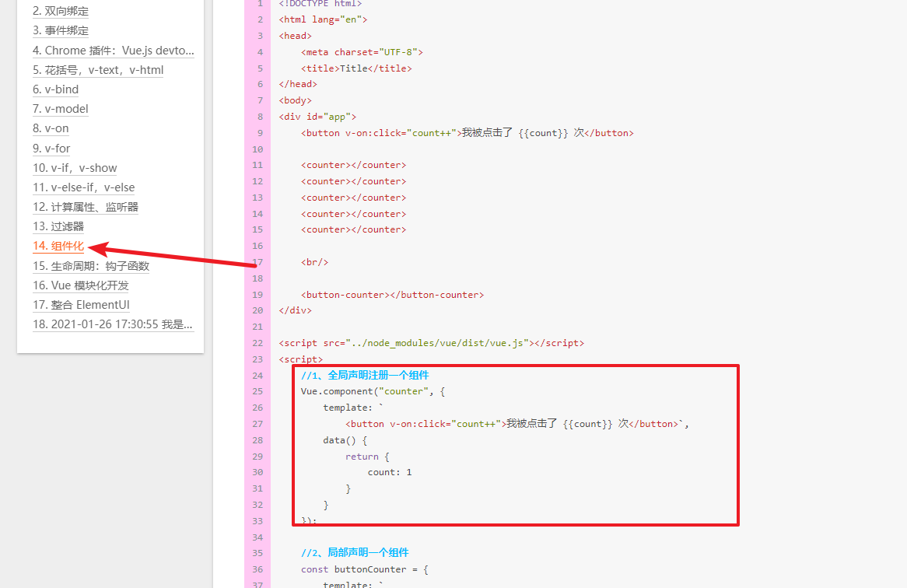Screen dimensions: 907x588
Task: Click the '<br/>' code line
Action: (x=315, y=262)
